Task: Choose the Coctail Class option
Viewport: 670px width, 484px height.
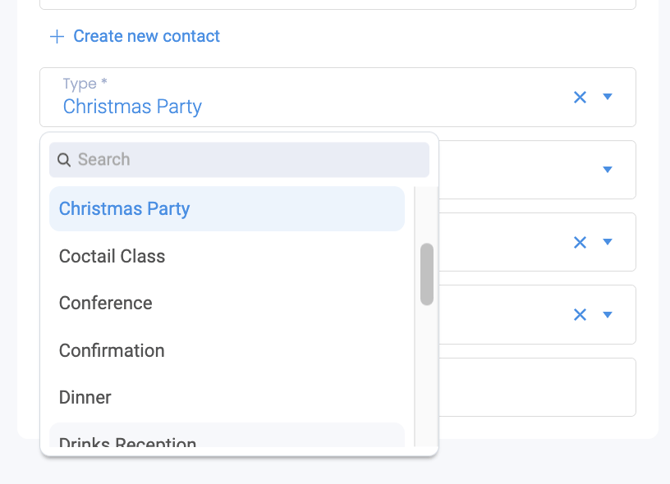Action: point(227,256)
